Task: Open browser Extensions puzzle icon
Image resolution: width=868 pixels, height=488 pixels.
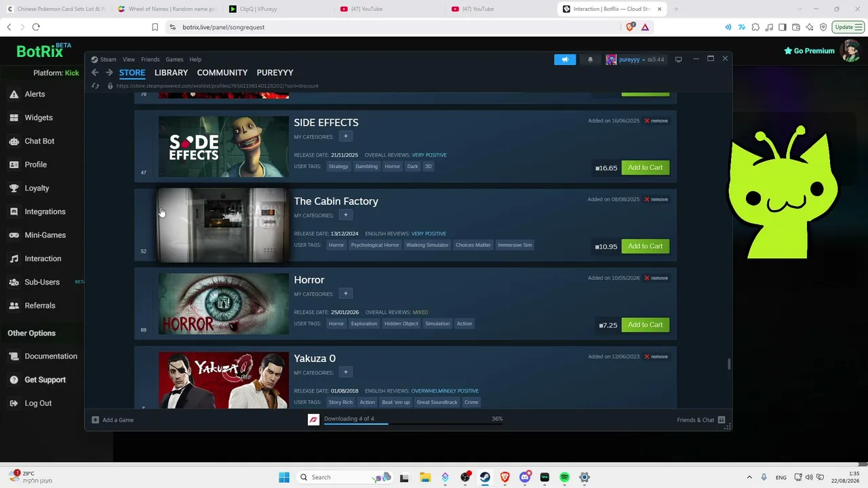Action: coord(755,27)
